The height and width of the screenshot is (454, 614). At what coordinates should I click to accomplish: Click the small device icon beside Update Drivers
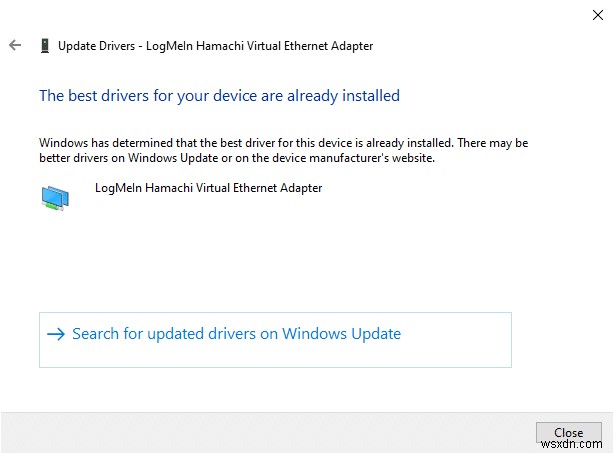44,45
